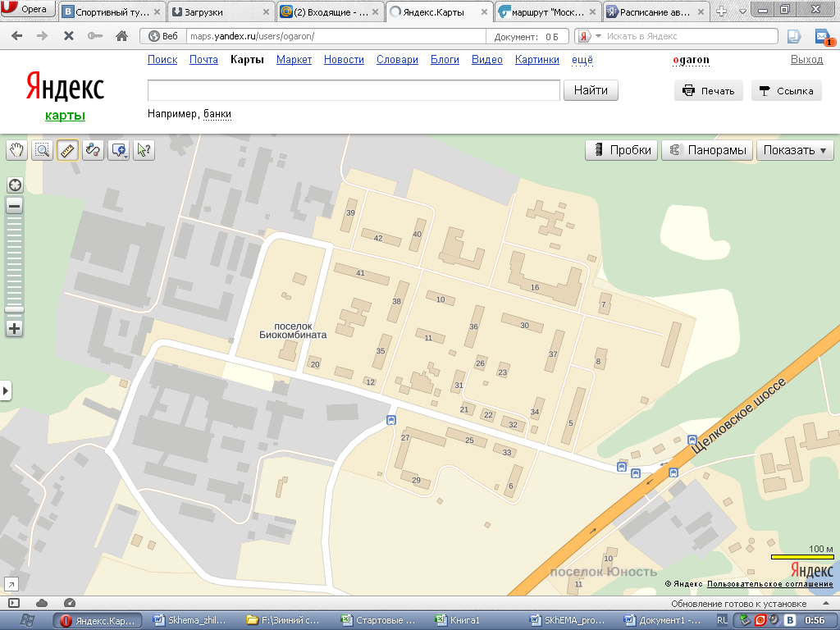Open the Маркет link
Image resolution: width=840 pixels, height=630 pixels.
294,59
